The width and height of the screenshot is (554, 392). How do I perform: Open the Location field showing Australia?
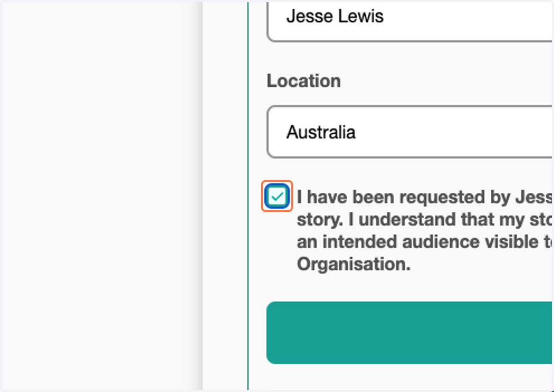coord(410,132)
